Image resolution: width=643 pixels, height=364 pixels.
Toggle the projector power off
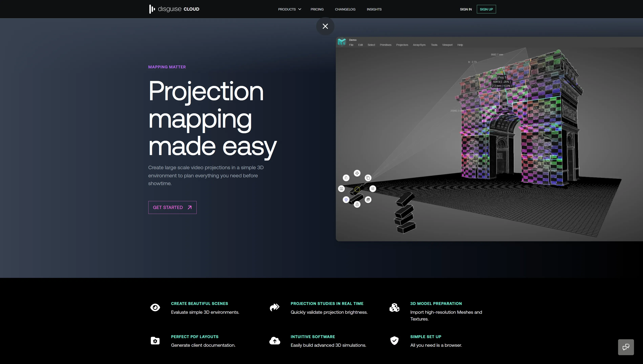[x=346, y=199]
